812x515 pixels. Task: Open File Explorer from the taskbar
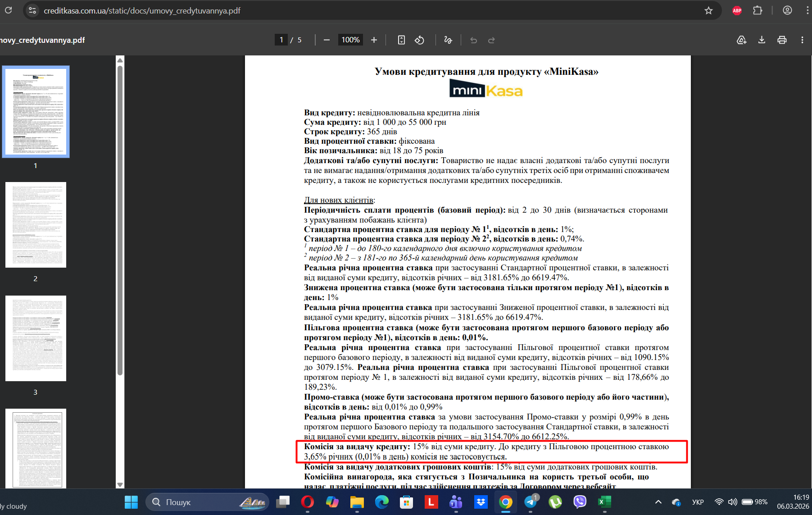[x=357, y=502]
